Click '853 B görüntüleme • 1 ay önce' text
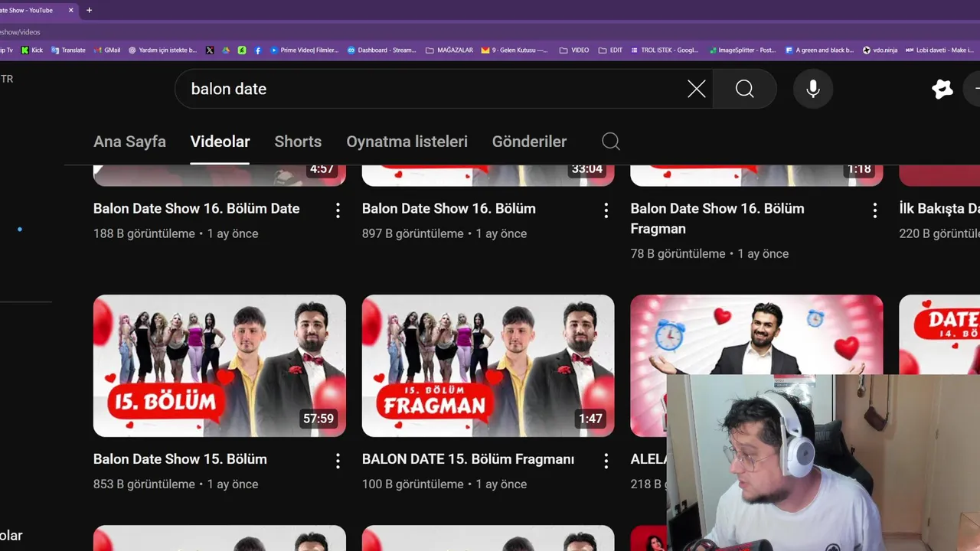 click(175, 484)
